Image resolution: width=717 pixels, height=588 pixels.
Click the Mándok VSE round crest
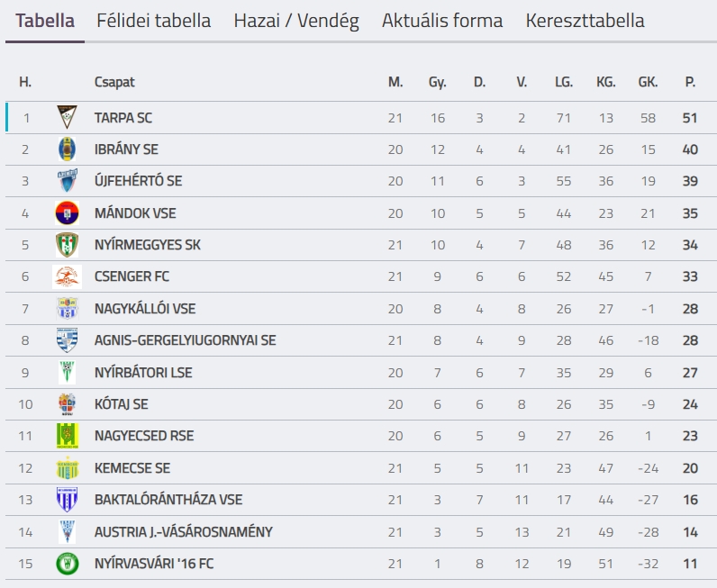(68, 213)
